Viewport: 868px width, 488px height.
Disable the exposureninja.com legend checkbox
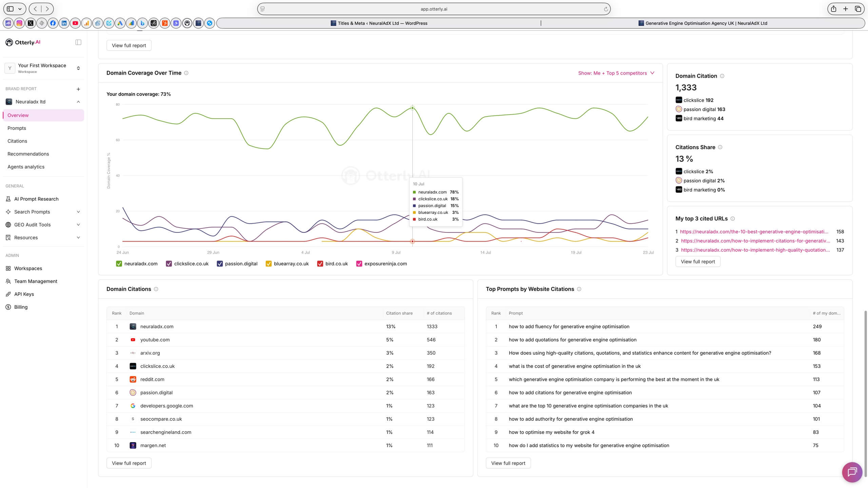click(359, 264)
